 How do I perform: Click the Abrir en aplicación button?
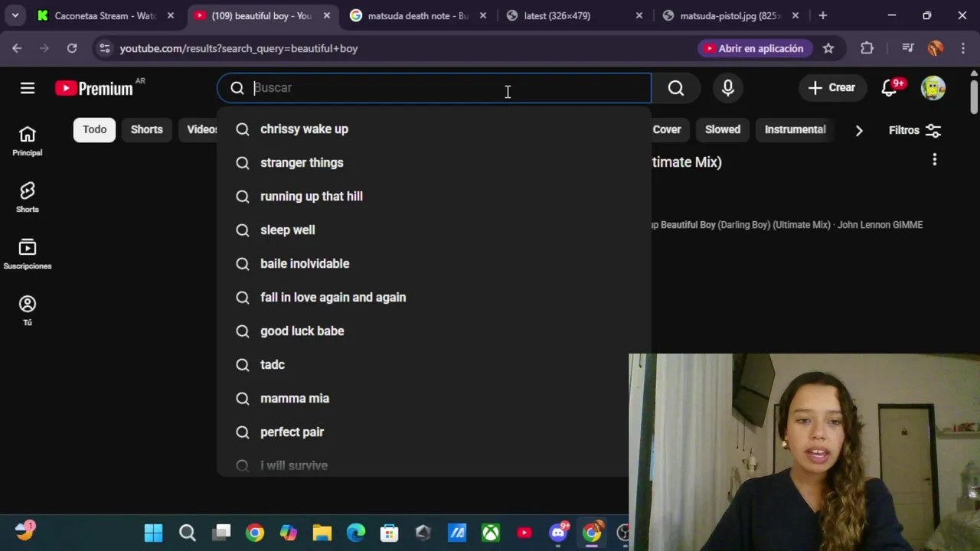tap(754, 48)
